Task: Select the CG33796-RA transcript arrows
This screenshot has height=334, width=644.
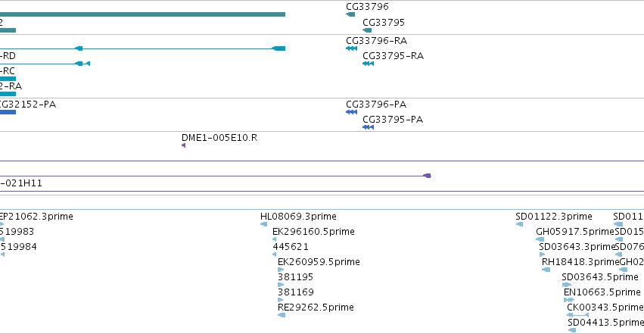Action: pyautogui.click(x=351, y=48)
